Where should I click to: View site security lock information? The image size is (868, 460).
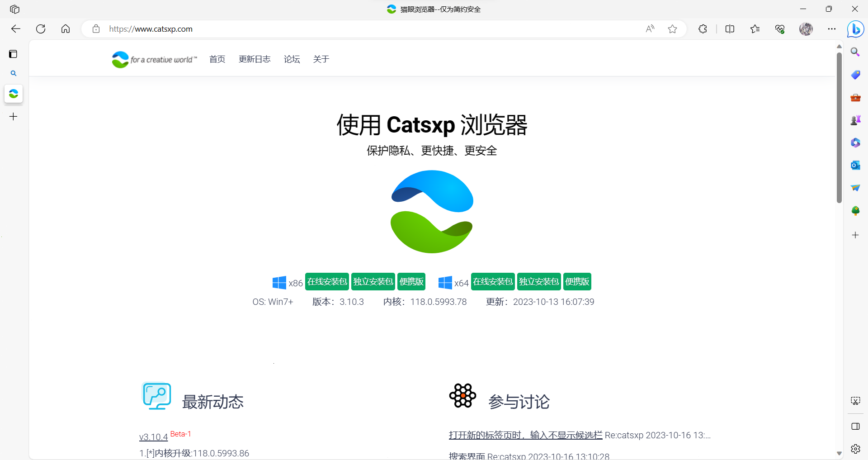pos(96,29)
